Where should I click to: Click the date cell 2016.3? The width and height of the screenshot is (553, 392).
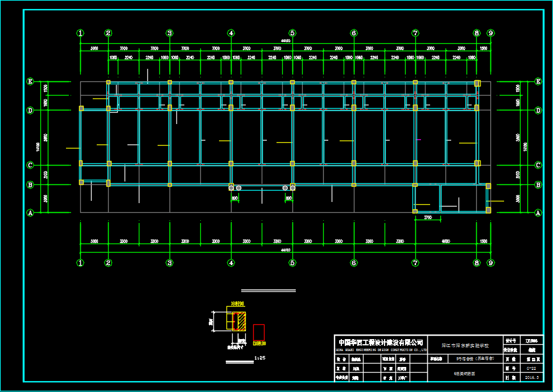532,377
